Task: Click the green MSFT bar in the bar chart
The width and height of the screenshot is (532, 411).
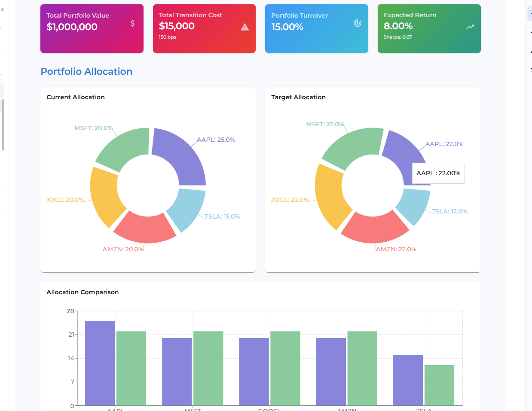Action: tap(208, 368)
